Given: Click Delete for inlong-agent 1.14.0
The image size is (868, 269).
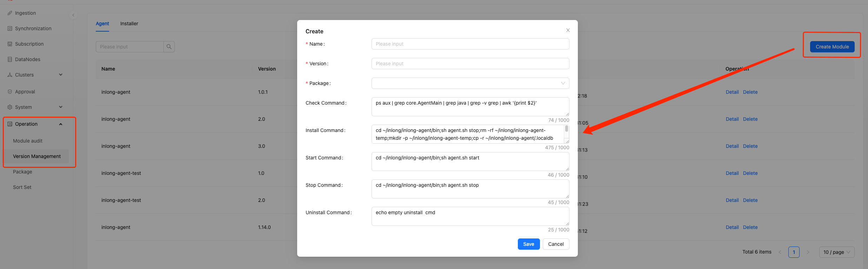Looking at the screenshot, I should 750,227.
